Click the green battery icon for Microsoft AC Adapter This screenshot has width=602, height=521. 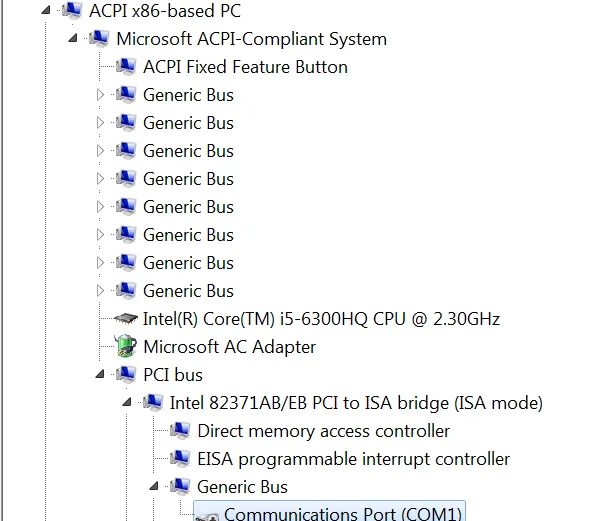126,346
